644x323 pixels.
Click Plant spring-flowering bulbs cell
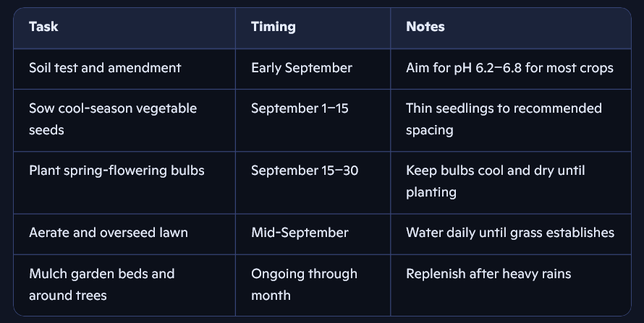point(124,182)
